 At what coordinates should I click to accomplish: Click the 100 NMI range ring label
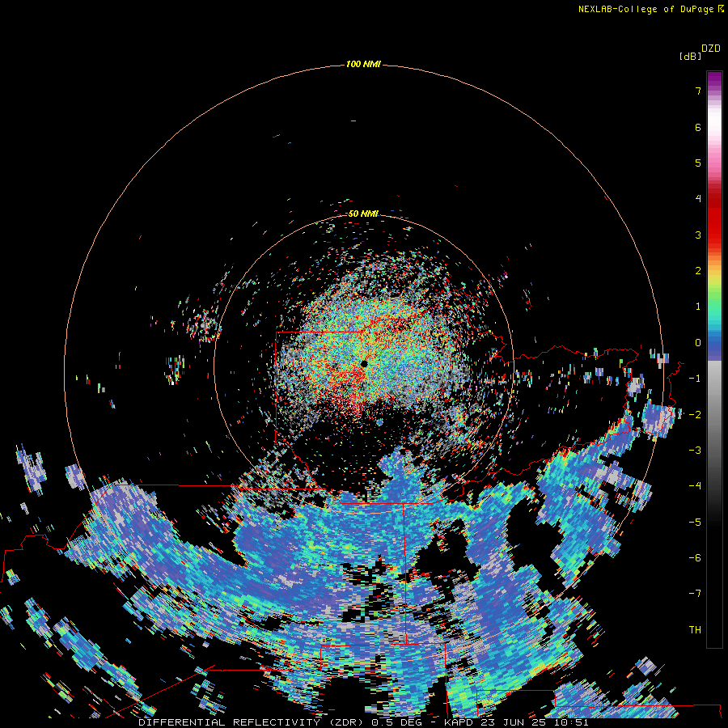363,64
